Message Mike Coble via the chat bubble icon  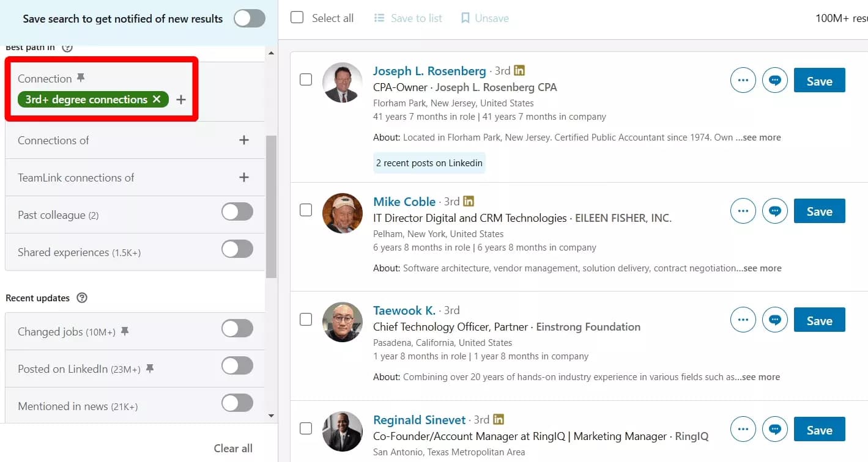(x=774, y=211)
